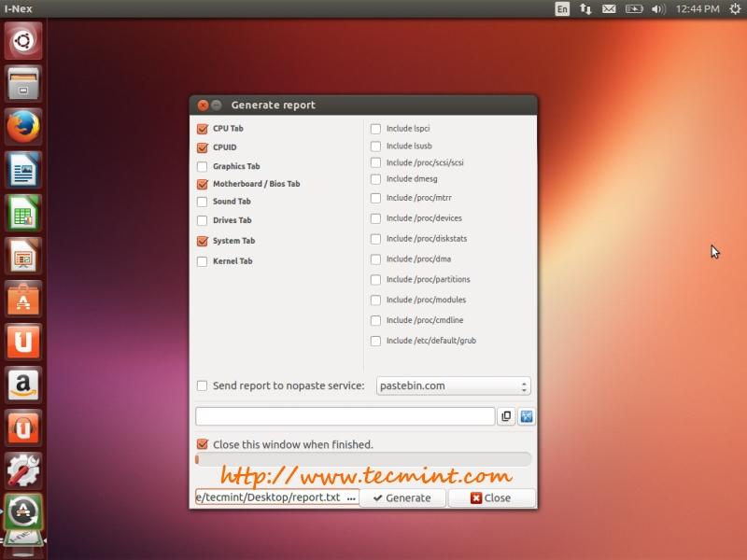Open Software Updater launcher icon

point(23,512)
